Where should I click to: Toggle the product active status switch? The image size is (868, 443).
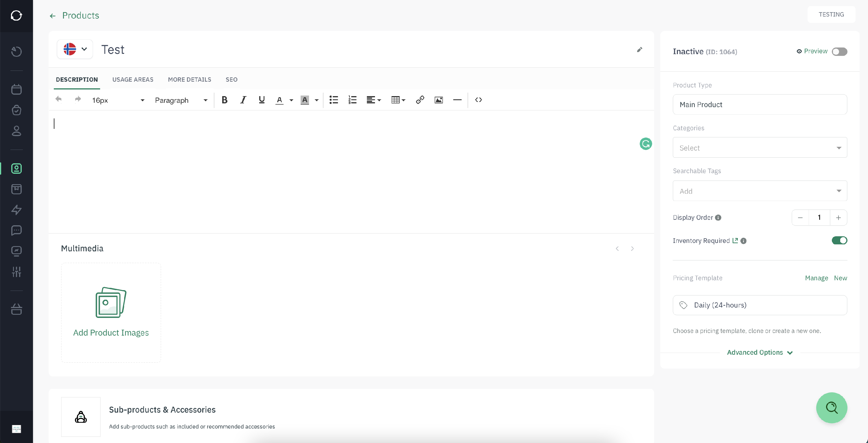839,52
